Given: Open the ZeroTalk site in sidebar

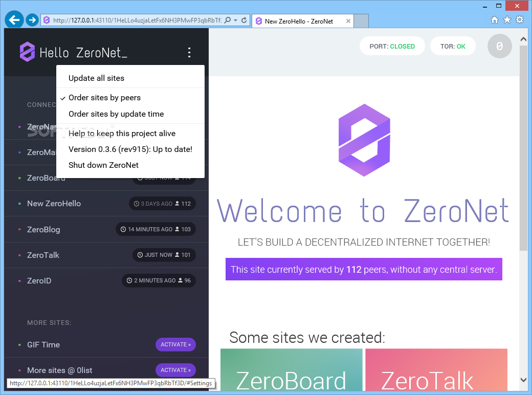Looking at the screenshot, I should [43, 255].
